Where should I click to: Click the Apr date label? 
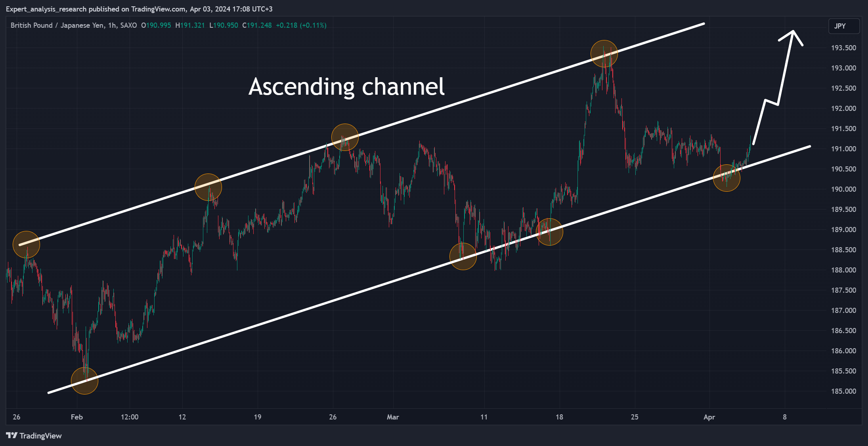709,417
